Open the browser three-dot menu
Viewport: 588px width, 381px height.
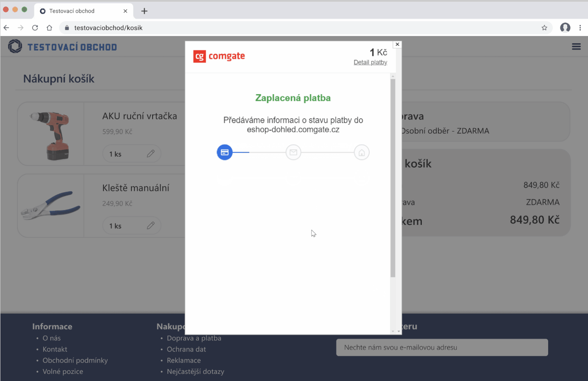(580, 28)
